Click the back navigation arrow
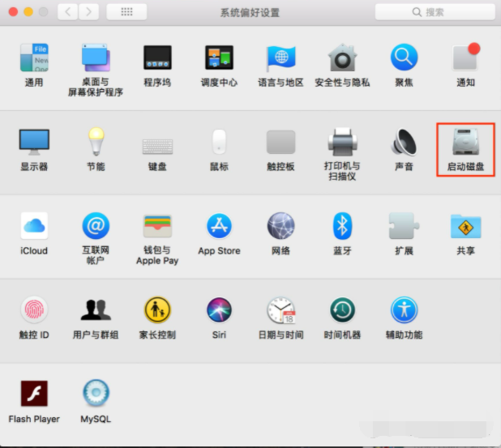This screenshot has height=448, width=501. [x=68, y=12]
